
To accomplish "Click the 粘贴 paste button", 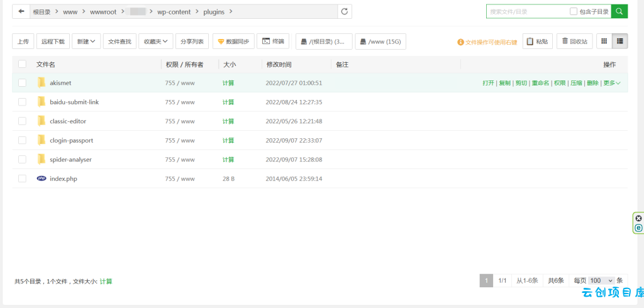I will pos(538,41).
